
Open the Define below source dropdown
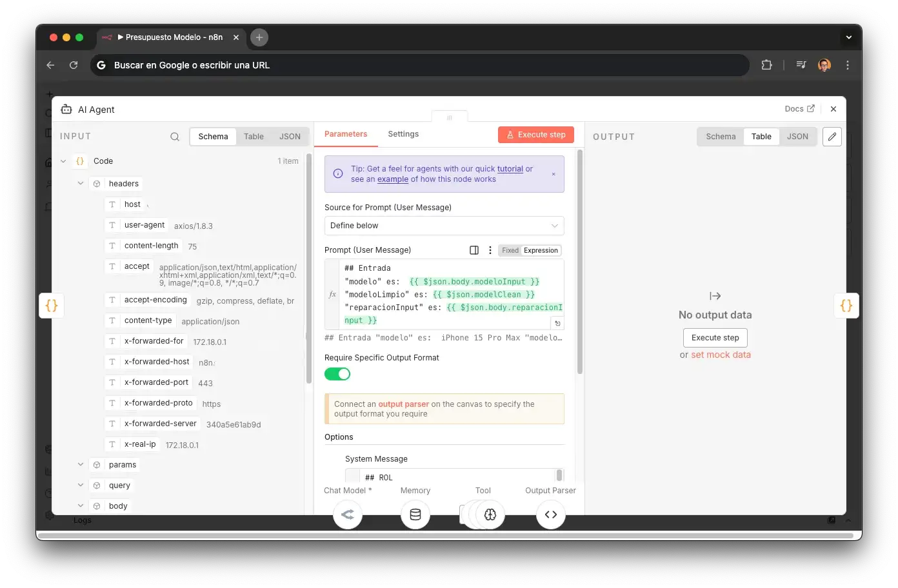[x=444, y=226]
